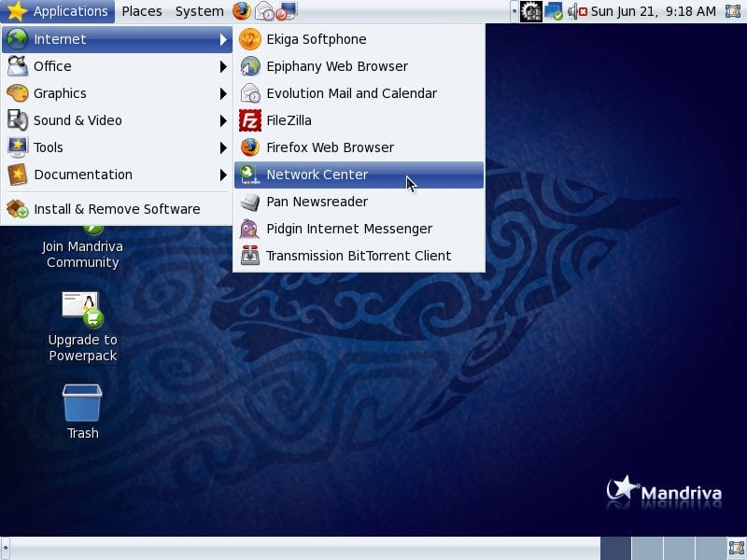747x560 pixels.
Task: Launch Ekiga Softphone from Internet menu
Action: point(359,39)
